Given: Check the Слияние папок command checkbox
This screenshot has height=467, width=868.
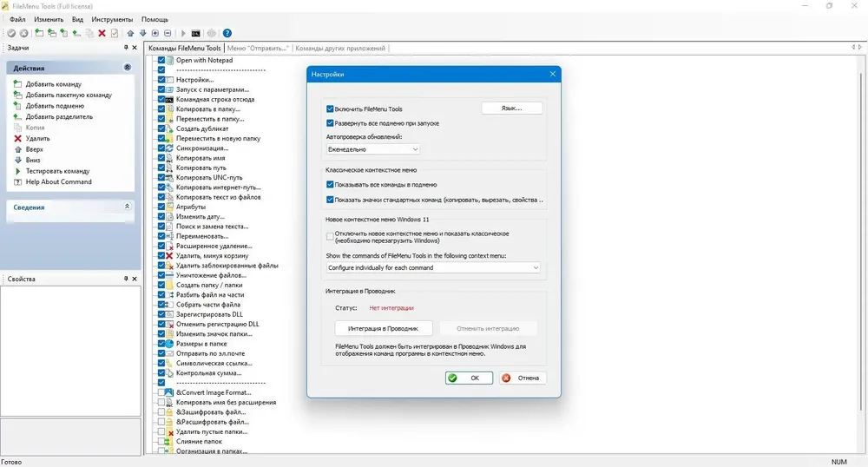Looking at the screenshot, I should pos(161,442).
